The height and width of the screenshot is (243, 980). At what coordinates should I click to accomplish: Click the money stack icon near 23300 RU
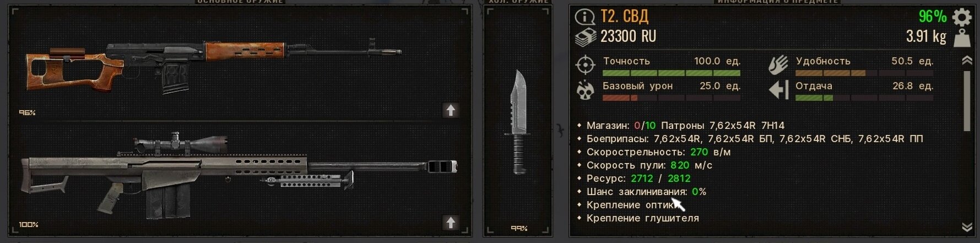pyautogui.click(x=586, y=37)
